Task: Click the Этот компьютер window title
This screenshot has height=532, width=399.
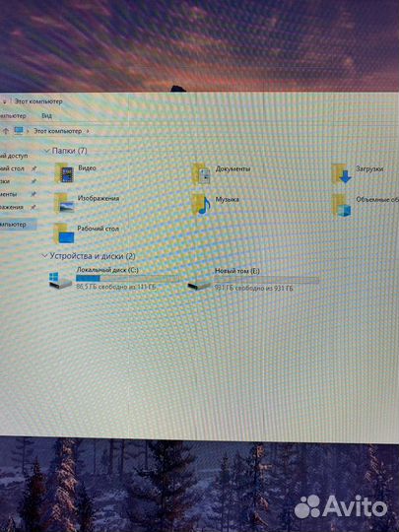Action: tap(38, 101)
